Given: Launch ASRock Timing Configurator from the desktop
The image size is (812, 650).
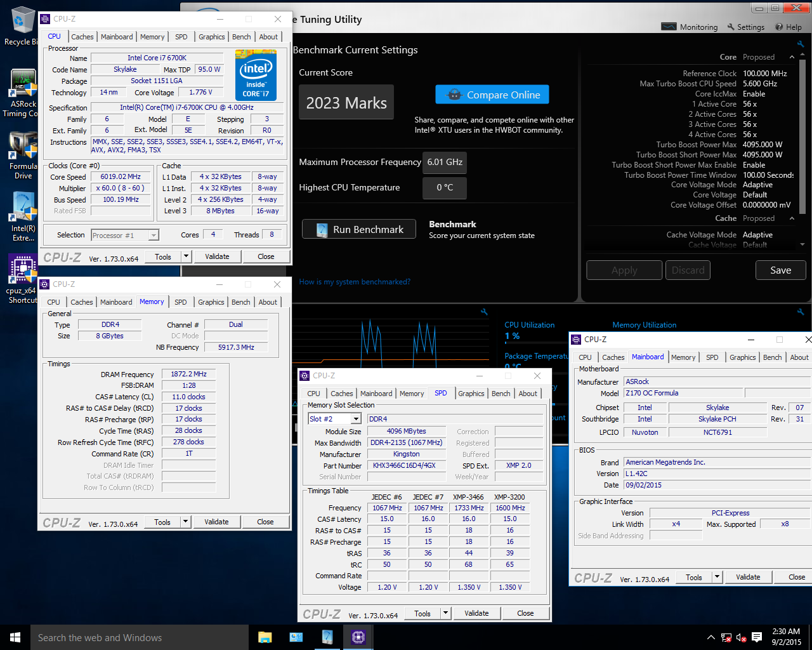Looking at the screenshot, I should (22, 81).
